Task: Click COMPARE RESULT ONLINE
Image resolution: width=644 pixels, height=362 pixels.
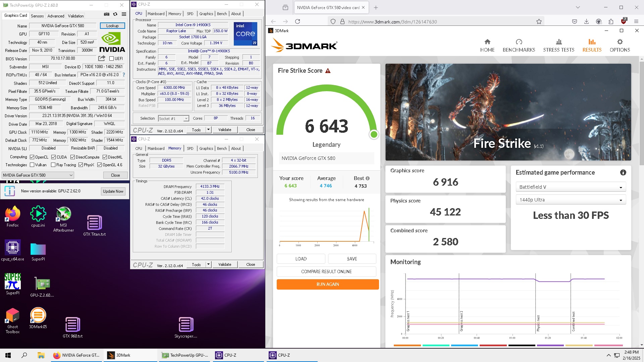Action: [326, 271]
